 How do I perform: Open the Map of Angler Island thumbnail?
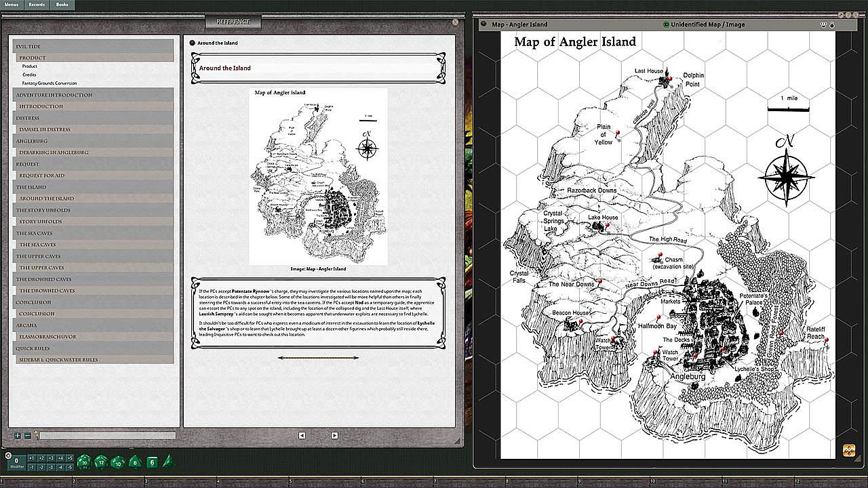click(x=318, y=176)
